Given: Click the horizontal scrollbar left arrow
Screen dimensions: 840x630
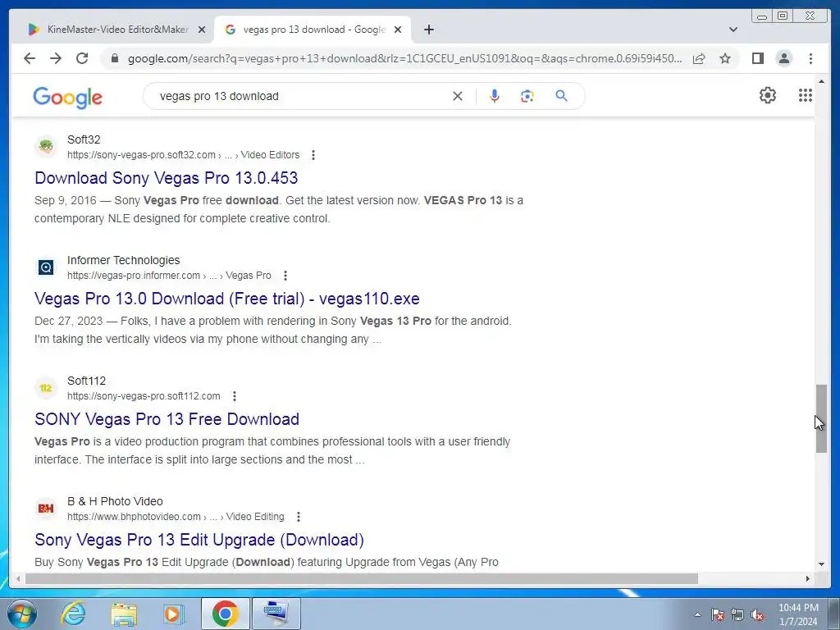Looking at the screenshot, I should click(x=18, y=578).
